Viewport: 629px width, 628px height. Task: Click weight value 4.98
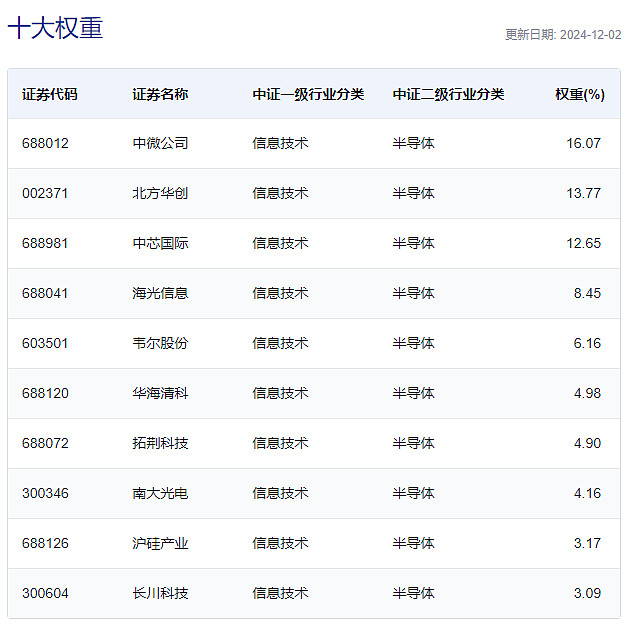coord(587,393)
